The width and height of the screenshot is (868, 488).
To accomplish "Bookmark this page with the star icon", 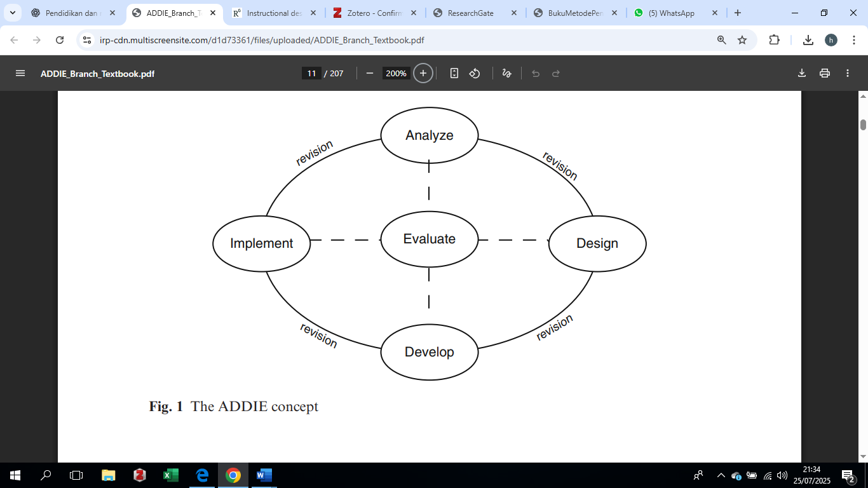I will click(742, 40).
